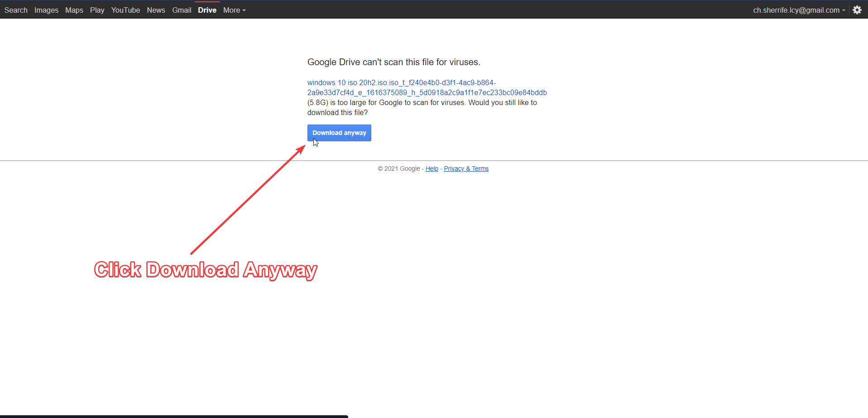Image resolution: width=868 pixels, height=418 pixels.
Task: Click the red 'Click Download Anyway' annotation text
Action: pos(206,270)
